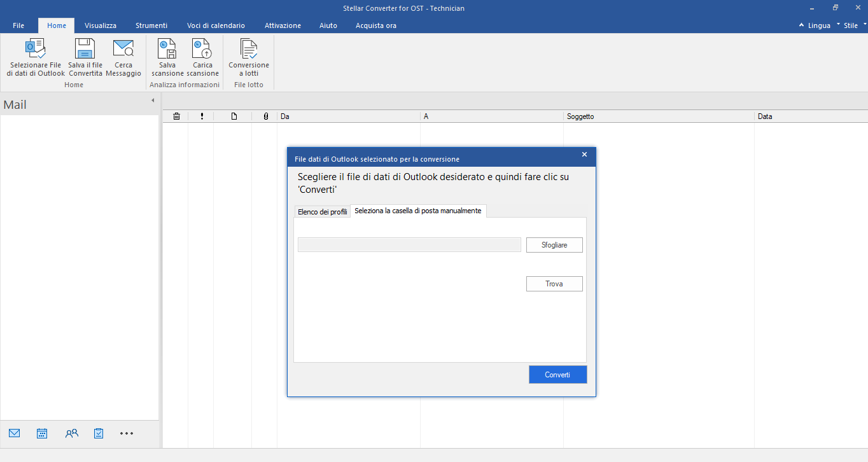Open the Aiuto tab
This screenshot has height=462, width=868.
[x=328, y=25]
